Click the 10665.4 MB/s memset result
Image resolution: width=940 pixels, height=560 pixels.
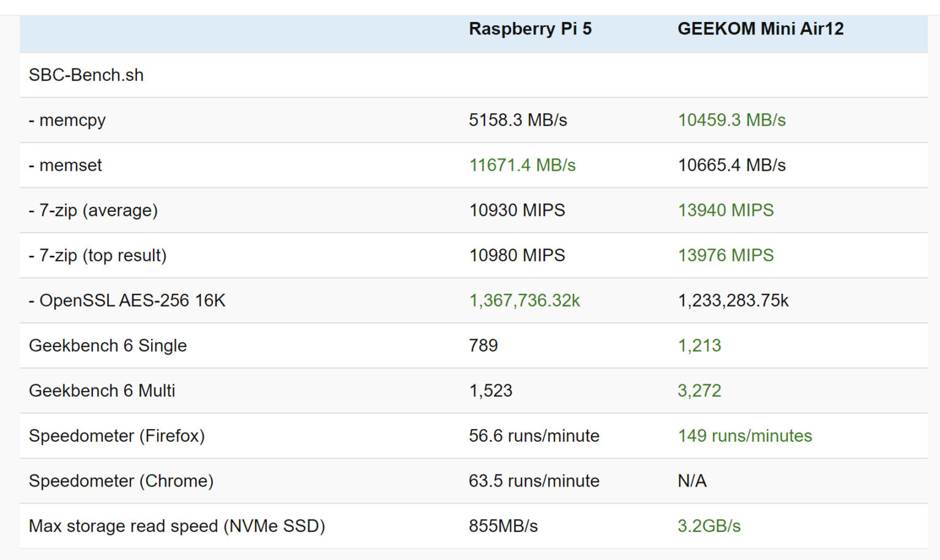733,165
